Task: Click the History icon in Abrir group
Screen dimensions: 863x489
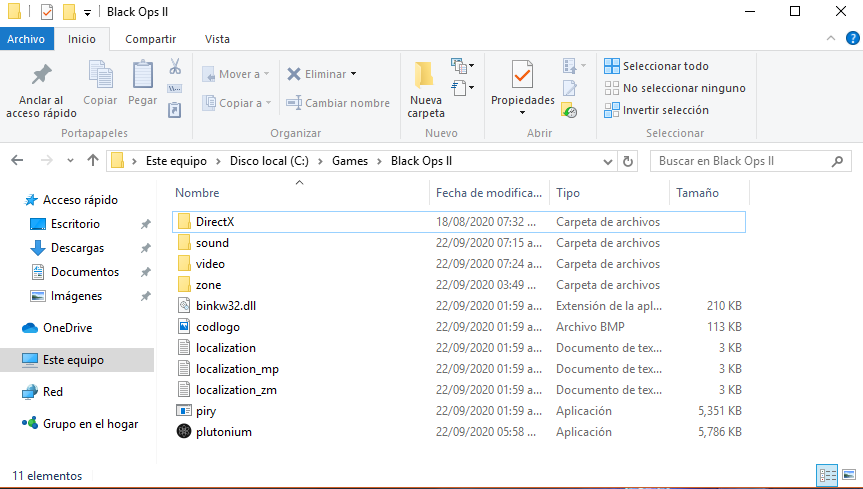Action: tap(569, 111)
